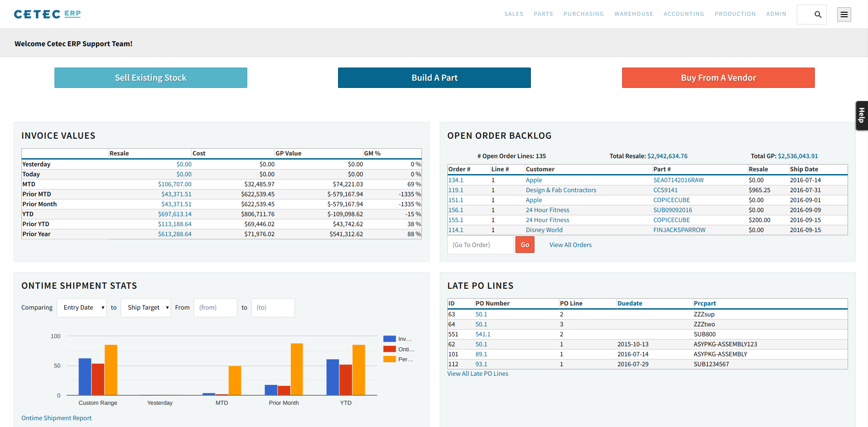Click blue Inv legend swatch
Image resolution: width=868 pixels, height=427 pixels.
389,339
